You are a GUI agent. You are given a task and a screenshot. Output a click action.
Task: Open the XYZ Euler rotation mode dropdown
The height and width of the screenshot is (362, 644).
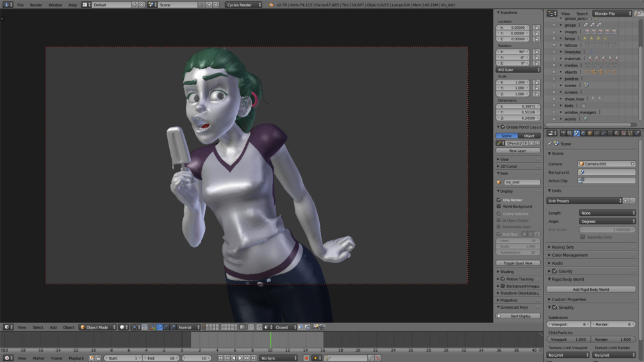click(518, 70)
